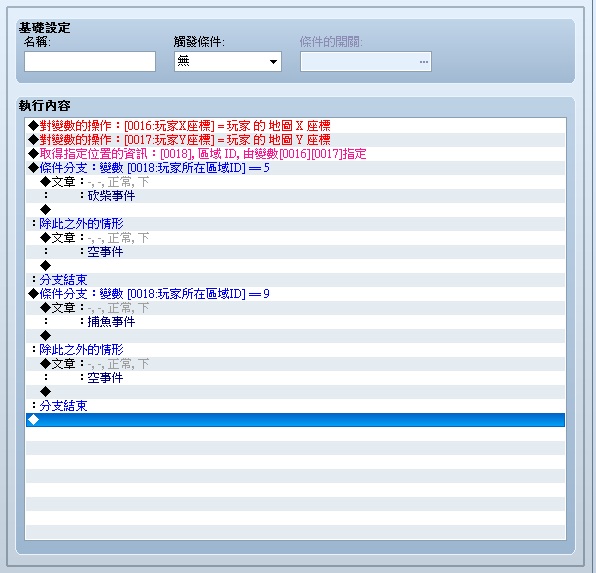
Task: Select the 文章 header above 砍柴事件
Action: [x=295, y=182]
